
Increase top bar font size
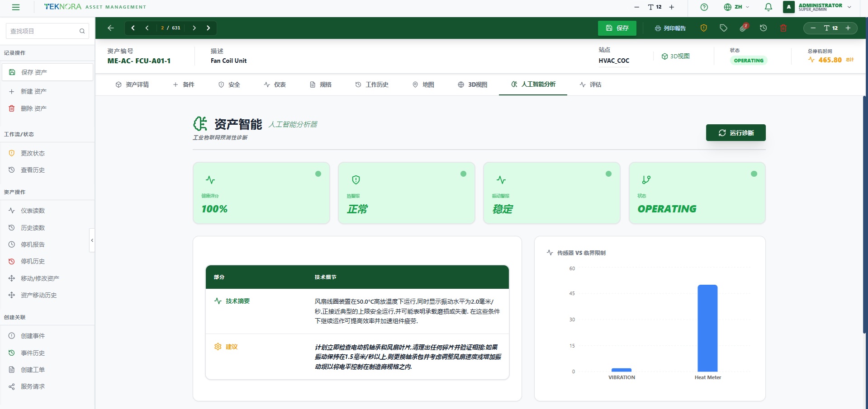pos(672,7)
